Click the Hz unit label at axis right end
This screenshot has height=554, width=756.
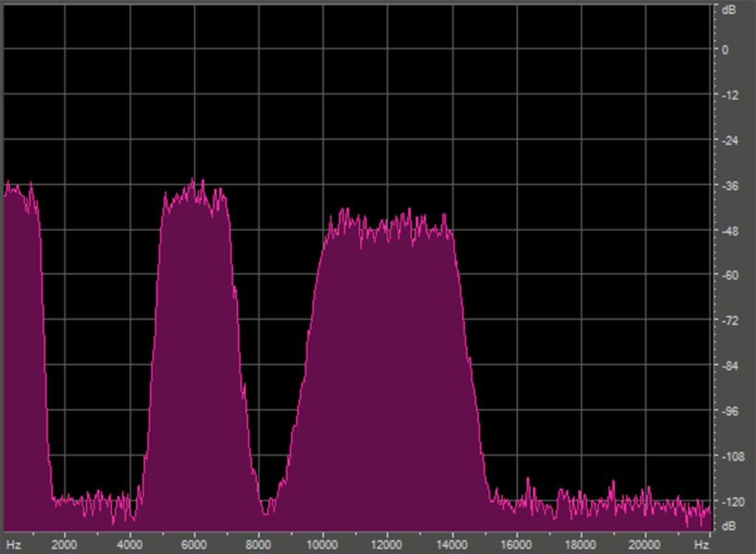(x=701, y=545)
